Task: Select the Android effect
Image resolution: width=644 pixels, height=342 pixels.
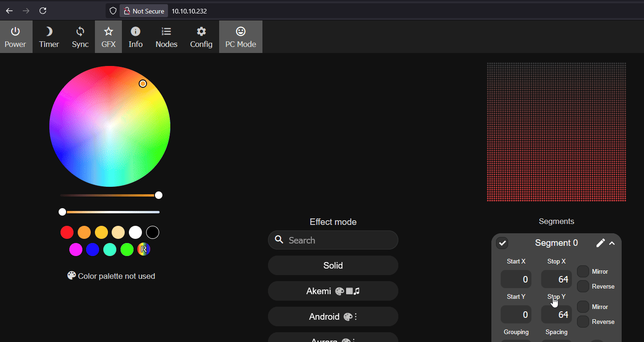Action: [x=333, y=317]
